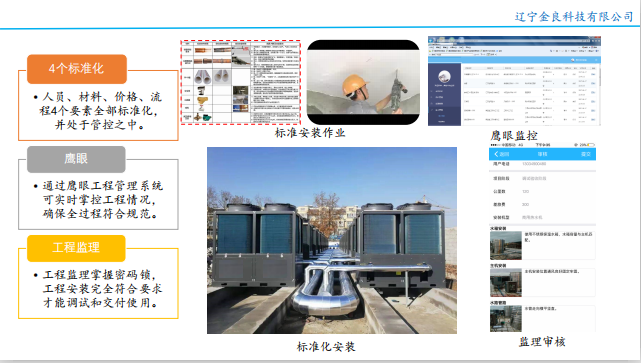641x363 pixels.
Task: Click the 辽宁金良科技有限公司 company title
Action: (x=574, y=17)
